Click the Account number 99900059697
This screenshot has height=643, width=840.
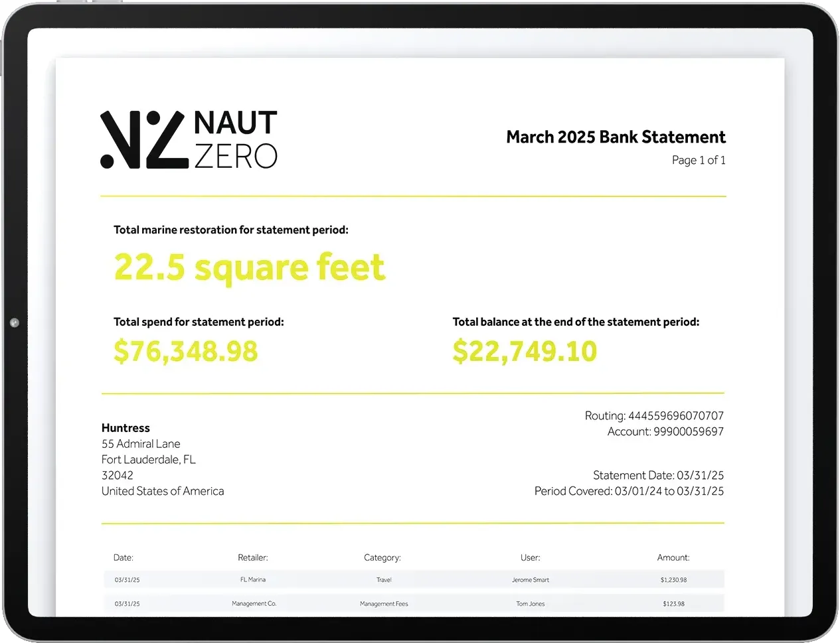(x=664, y=431)
